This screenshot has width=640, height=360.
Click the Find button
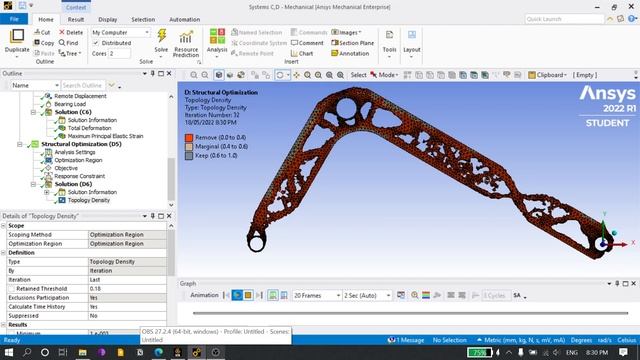point(69,43)
